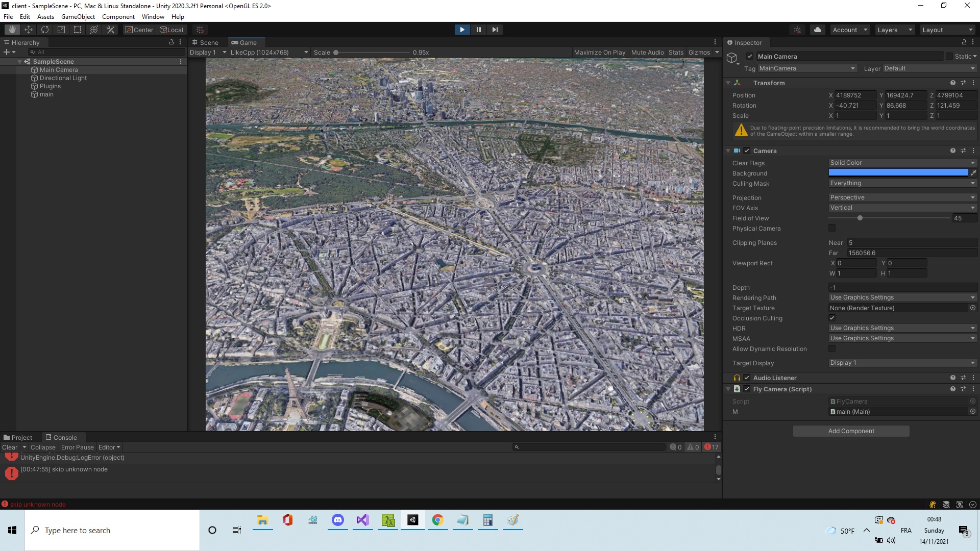Viewport: 980px width, 551px height.
Task: Pick background color with eyedropper icon
Action: click(x=973, y=173)
